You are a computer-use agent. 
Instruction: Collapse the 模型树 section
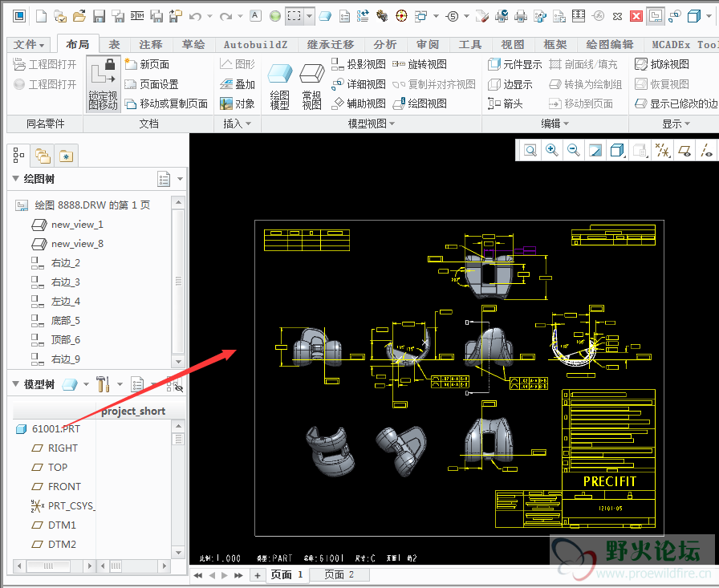point(15,383)
